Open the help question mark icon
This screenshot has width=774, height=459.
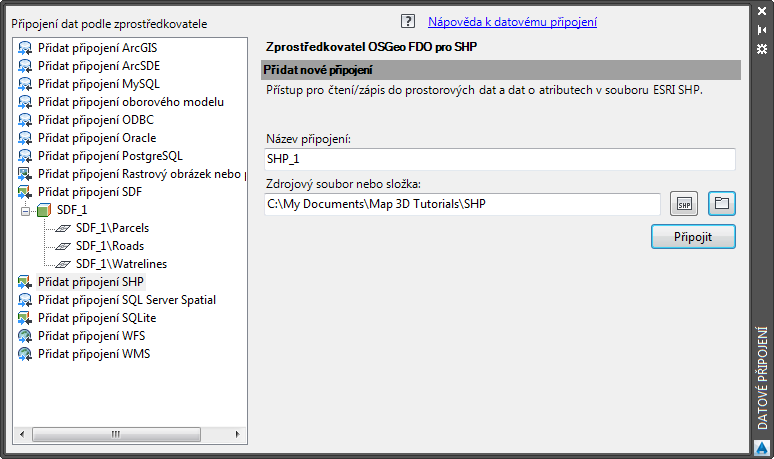click(407, 21)
